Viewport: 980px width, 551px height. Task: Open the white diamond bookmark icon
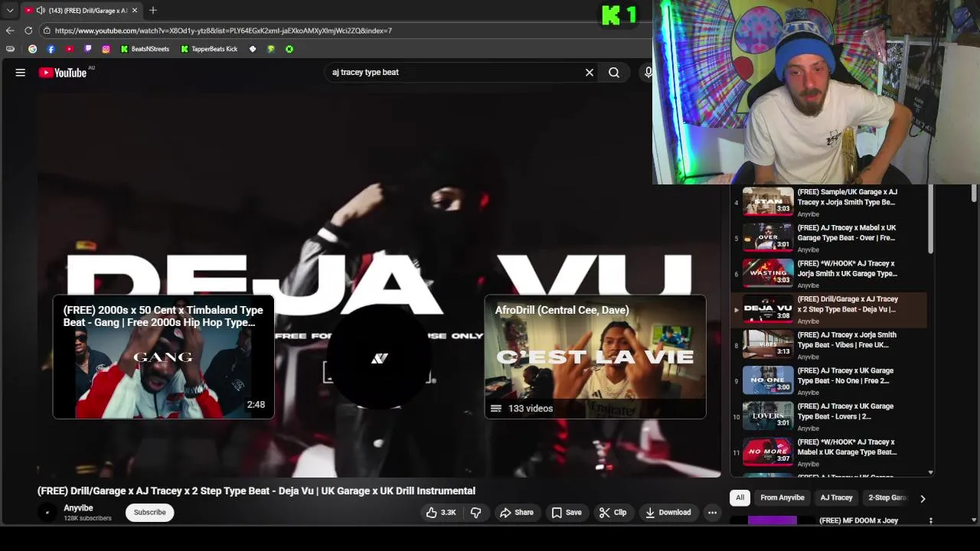253,49
